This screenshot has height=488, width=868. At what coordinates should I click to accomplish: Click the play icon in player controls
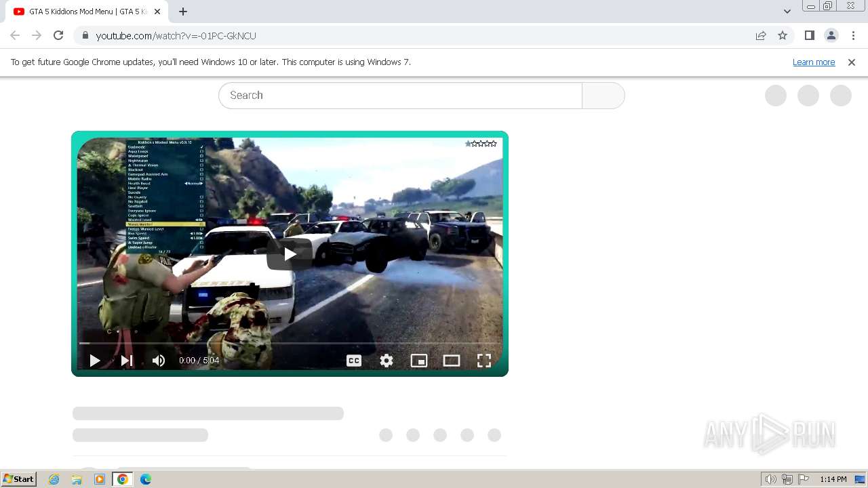95,361
